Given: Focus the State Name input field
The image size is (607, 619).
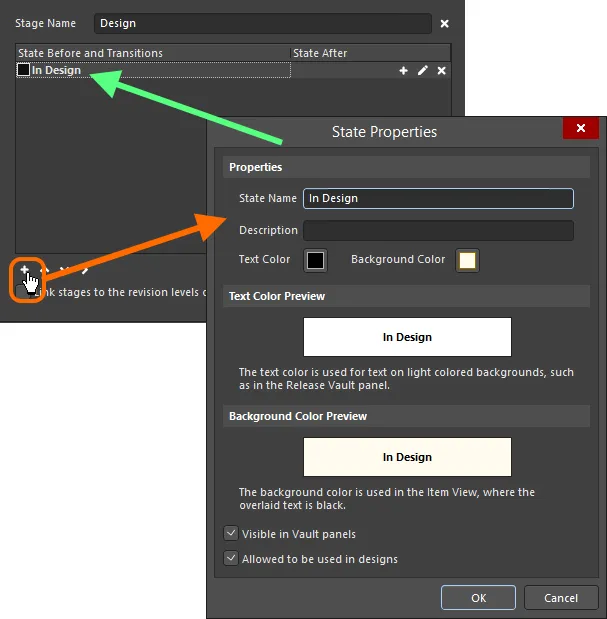Looking at the screenshot, I should 438,198.
